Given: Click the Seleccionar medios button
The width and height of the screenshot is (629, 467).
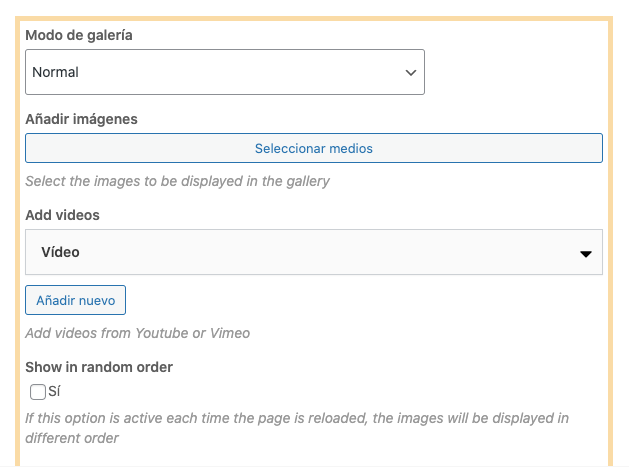Looking at the screenshot, I should tap(313, 148).
